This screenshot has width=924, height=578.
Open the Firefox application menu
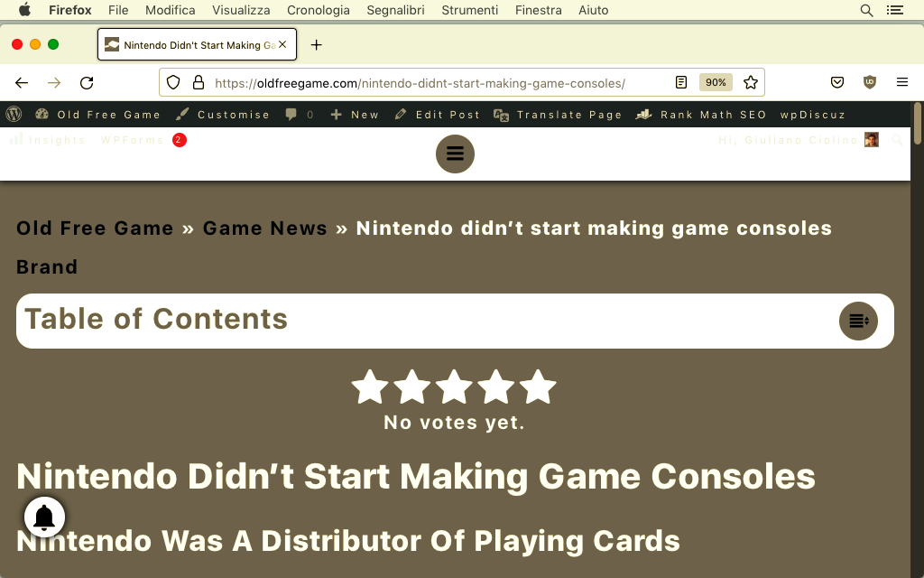[70, 10]
